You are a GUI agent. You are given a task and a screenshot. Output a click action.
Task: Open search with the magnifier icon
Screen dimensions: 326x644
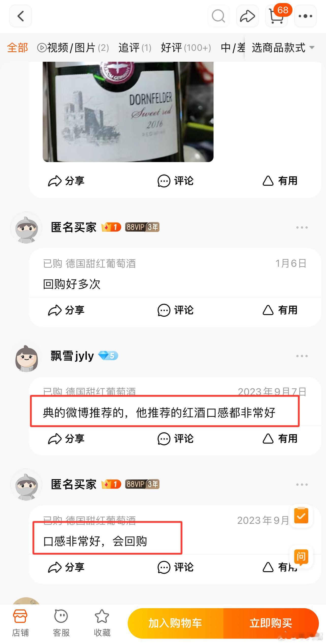click(218, 16)
